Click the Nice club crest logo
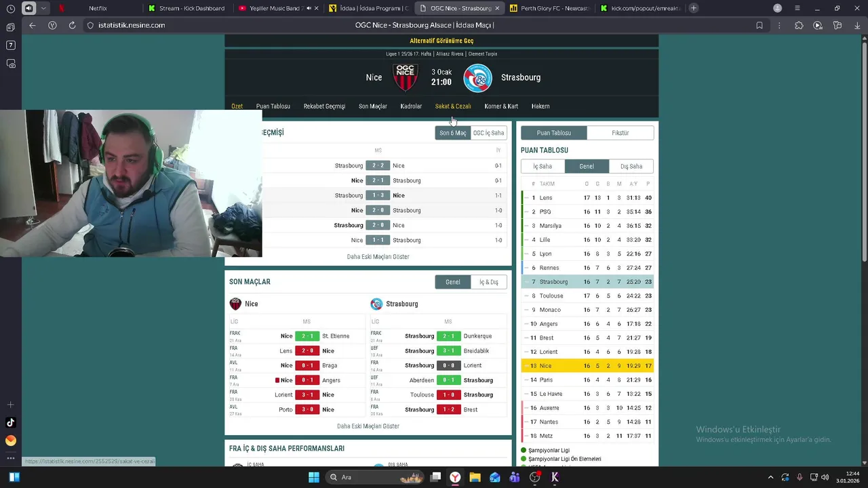The height and width of the screenshot is (488, 868). point(406,77)
